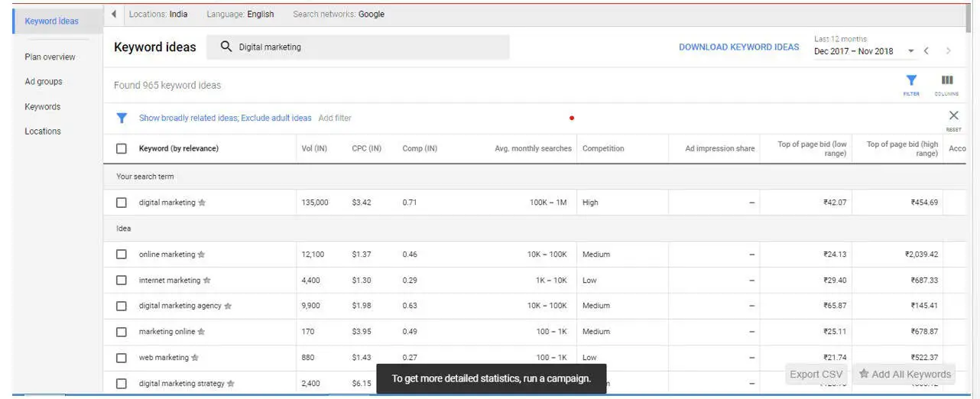Open the Keyword ideas sidebar tab
The image size is (980, 399).
(51, 21)
